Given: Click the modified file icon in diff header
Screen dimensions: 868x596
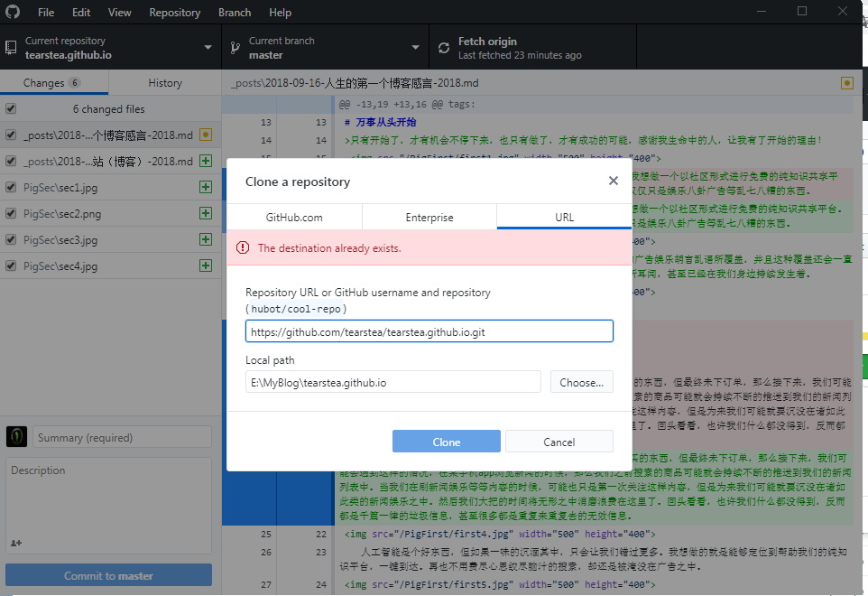Looking at the screenshot, I should [847, 83].
